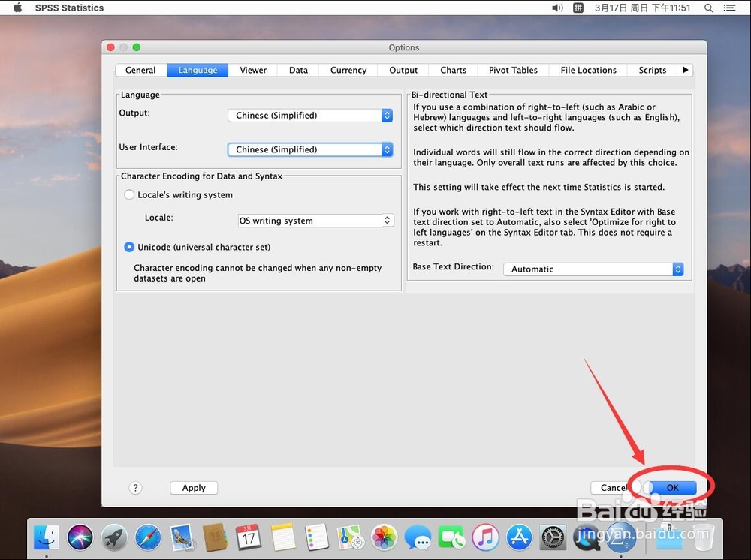Open Launchpad rocket icon
The height and width of the screenshot is (560, 751).
(114, 537)
